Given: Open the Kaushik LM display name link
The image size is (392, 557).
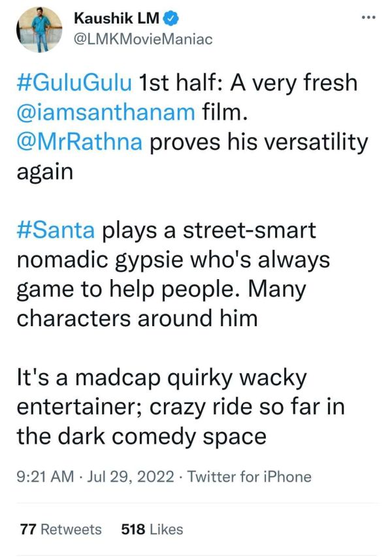Looking at the screenshot, I should (116, 18).
